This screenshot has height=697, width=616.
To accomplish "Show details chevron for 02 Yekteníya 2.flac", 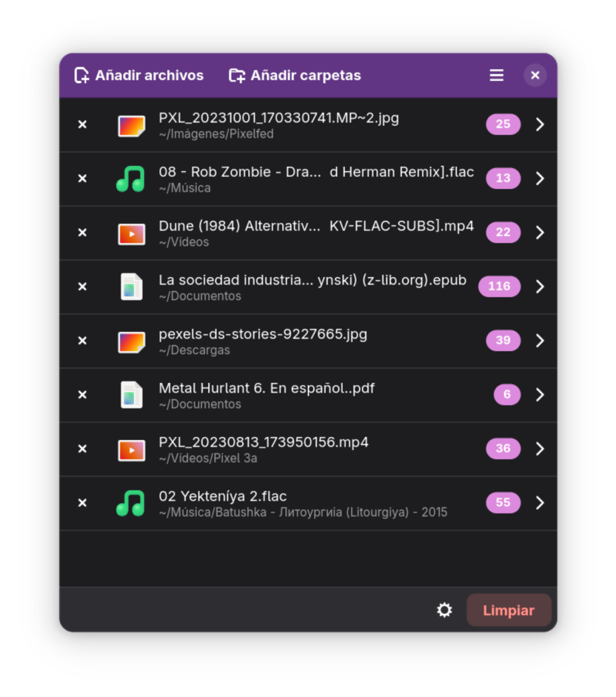I will click(540, 502).
